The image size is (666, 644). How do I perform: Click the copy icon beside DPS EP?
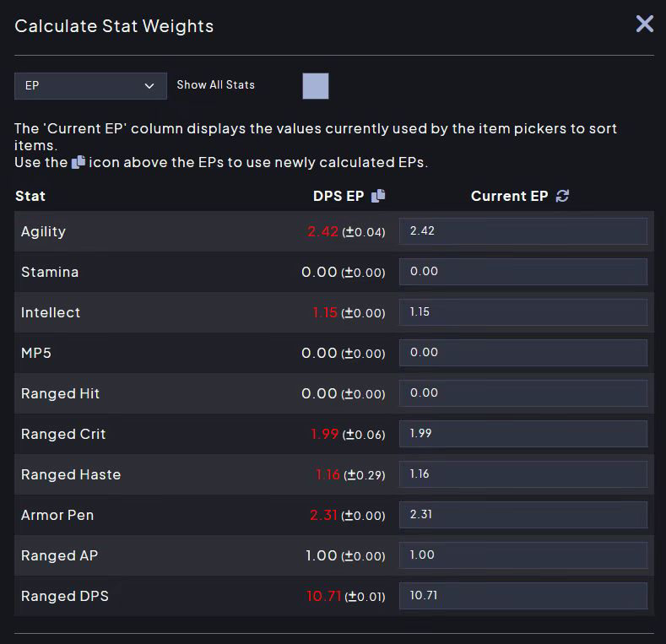(378, 196)
